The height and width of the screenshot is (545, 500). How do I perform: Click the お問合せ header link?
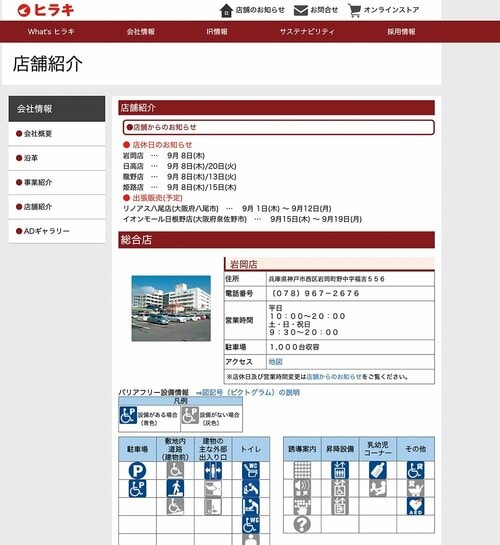pyautogui.click(x=324, y=10)
